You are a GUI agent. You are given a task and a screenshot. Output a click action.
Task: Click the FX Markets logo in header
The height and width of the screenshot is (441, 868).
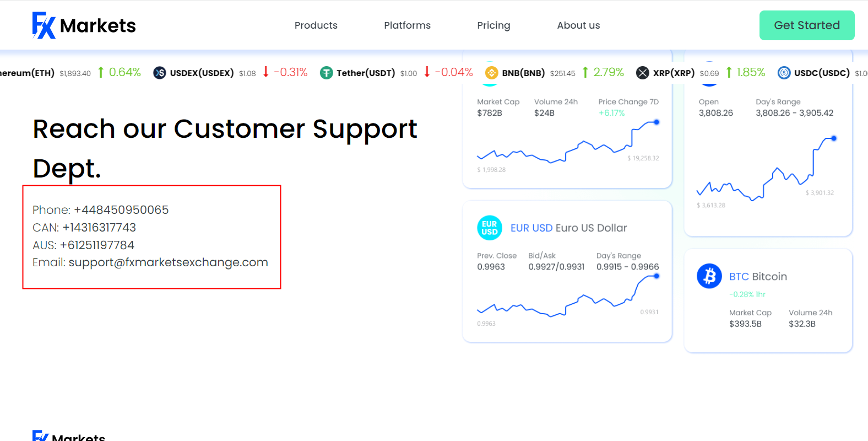tap(84, 25)
